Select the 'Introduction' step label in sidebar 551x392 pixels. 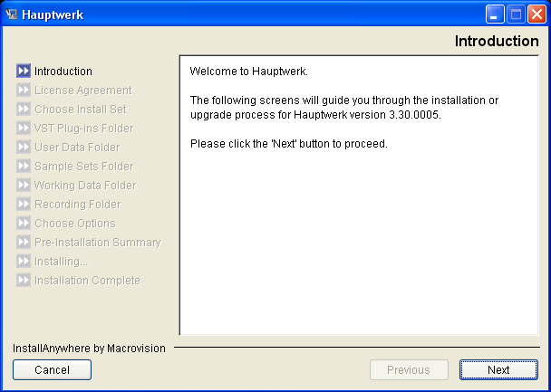tap(63, 72)
